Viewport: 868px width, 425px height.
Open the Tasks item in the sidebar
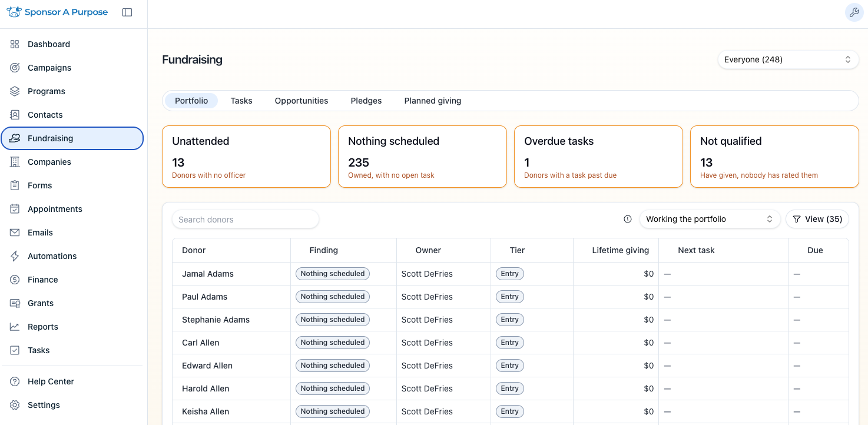[x=72, y=350]
